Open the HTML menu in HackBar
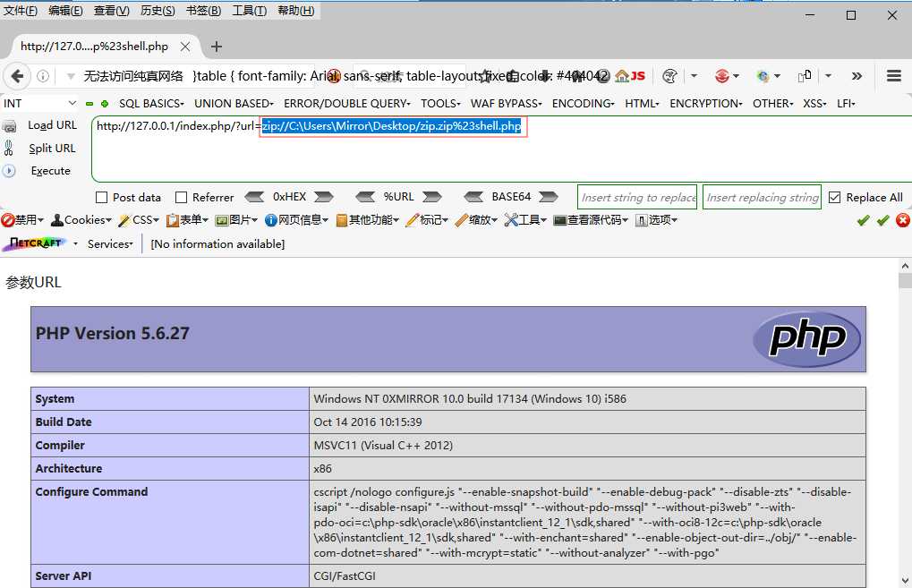The image size is (912, 588). point(642,104)
